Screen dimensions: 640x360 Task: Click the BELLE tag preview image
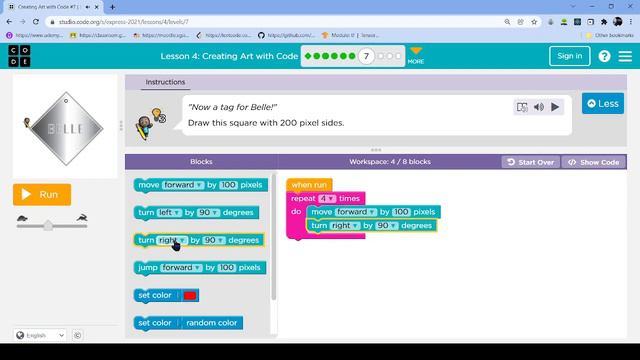click(x=67, y=129)
